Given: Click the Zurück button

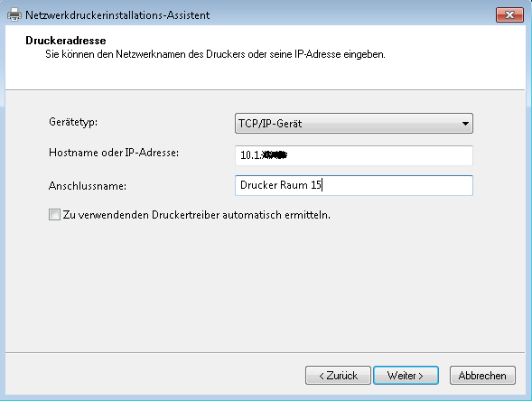Looking at the screenshot, I should (338, 375).
